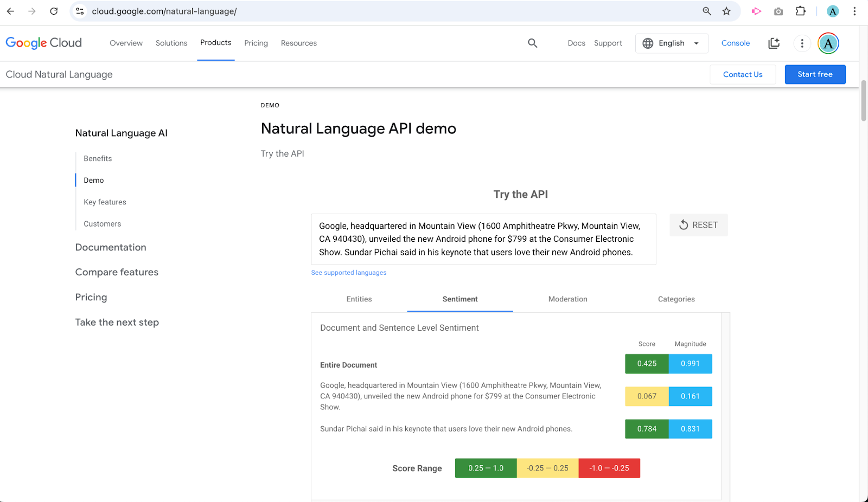Go to Customers in the sidebar

pos(103,224)
